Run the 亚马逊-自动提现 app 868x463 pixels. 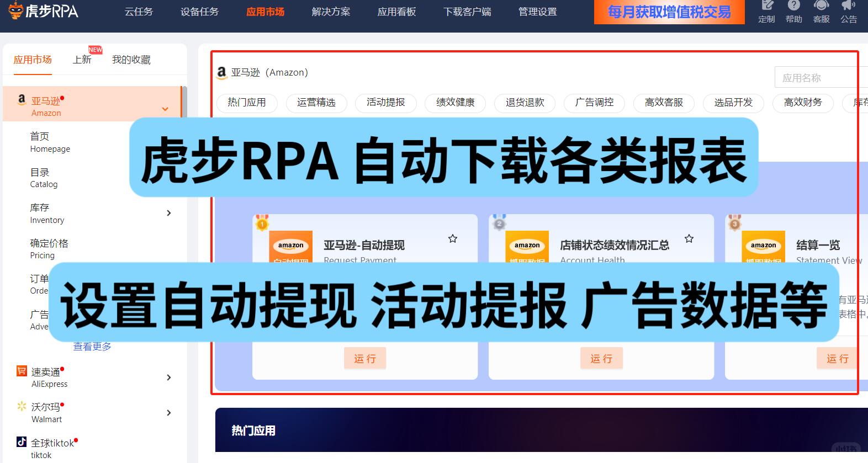point(365,359)
